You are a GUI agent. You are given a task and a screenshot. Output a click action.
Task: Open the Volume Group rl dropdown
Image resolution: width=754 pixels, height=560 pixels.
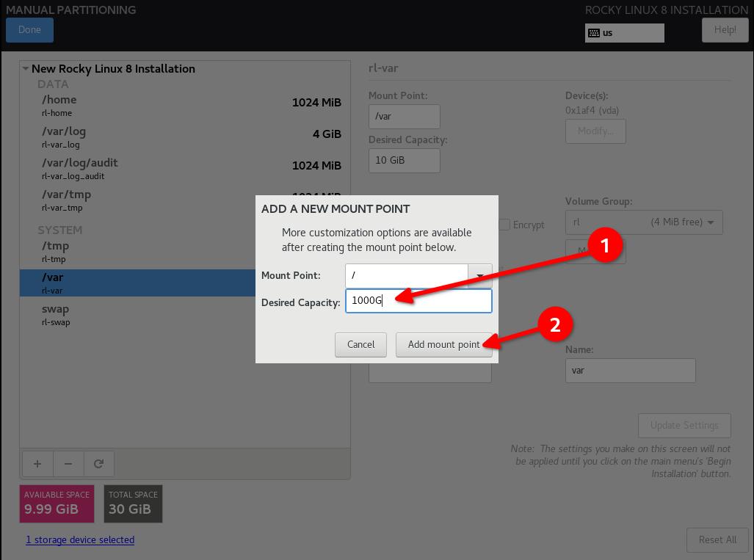643,222
